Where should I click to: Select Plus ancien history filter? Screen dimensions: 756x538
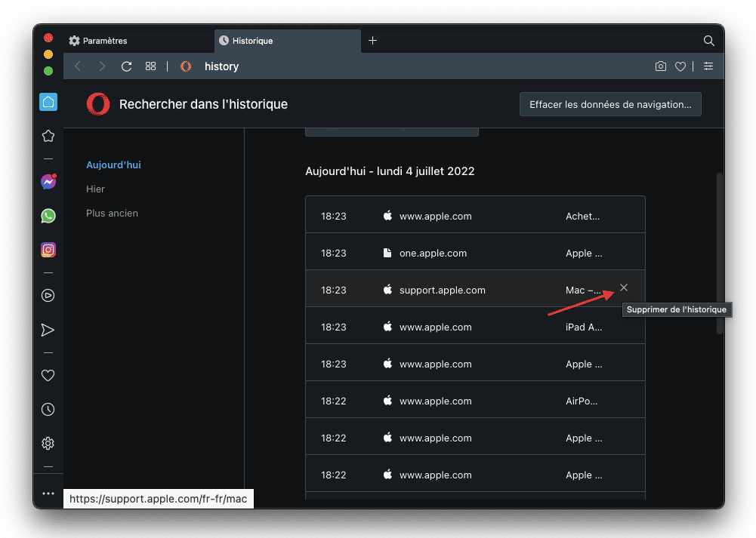pos(112,214)
